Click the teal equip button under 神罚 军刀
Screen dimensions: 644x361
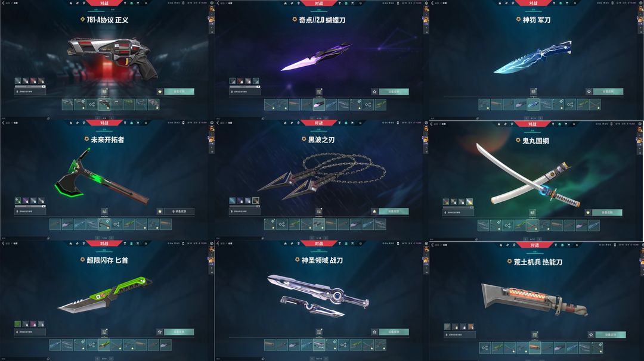(x=608, y=92)
